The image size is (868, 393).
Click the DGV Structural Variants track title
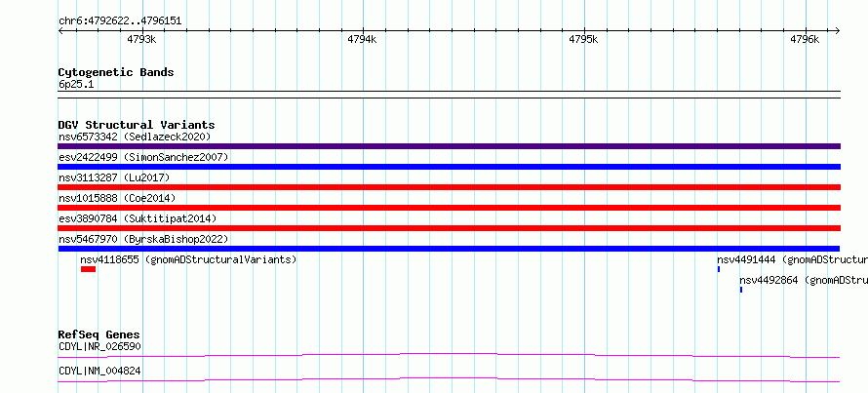137,125
